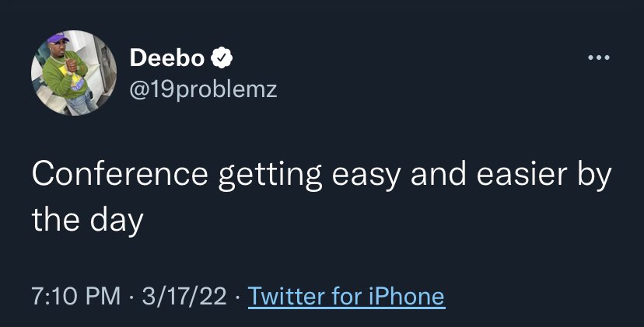Image resolution: width=644 pixels, height=327 pixels.
Task: Open the three-dot more options menu
Action: click(599, 58)
